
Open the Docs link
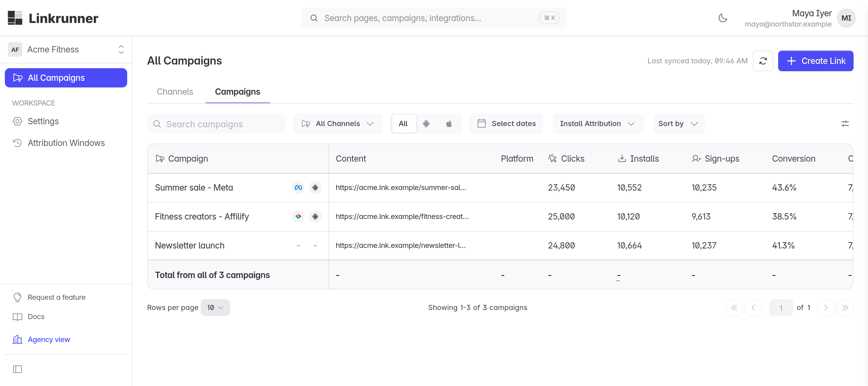pyautogui.click(x=36, y=317)
